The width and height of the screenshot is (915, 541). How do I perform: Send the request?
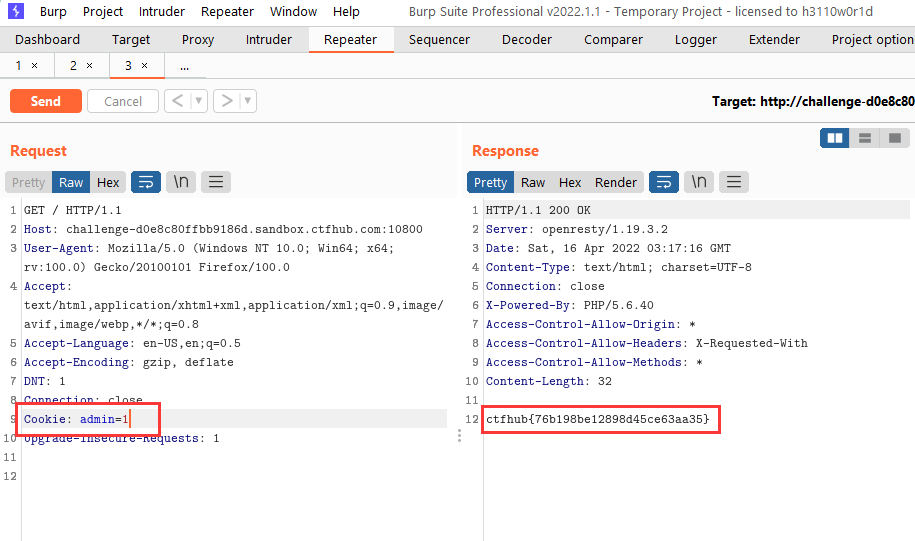pyautogui.click(x=46, y=101)
